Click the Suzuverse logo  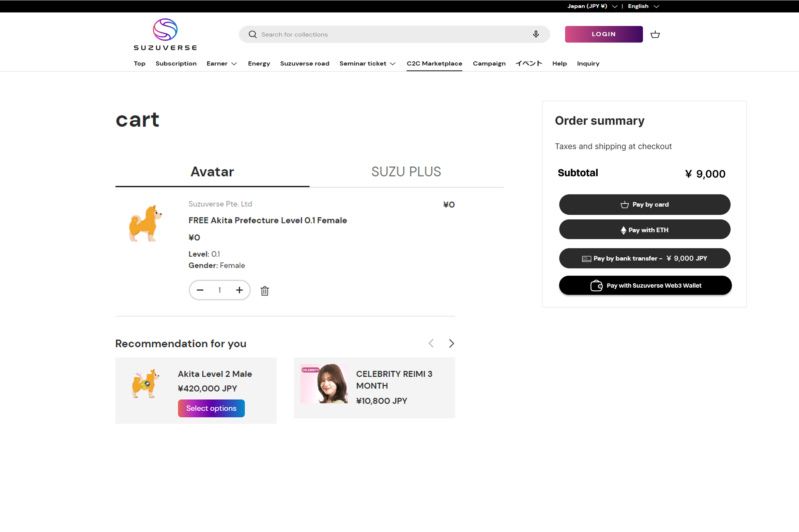[x=165, y=34]
